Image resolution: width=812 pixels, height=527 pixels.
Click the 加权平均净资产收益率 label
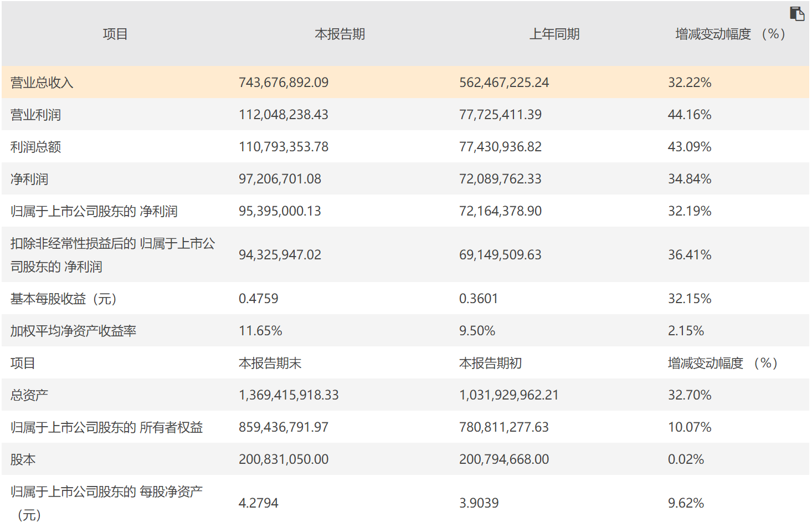click(x=74, y=331)
